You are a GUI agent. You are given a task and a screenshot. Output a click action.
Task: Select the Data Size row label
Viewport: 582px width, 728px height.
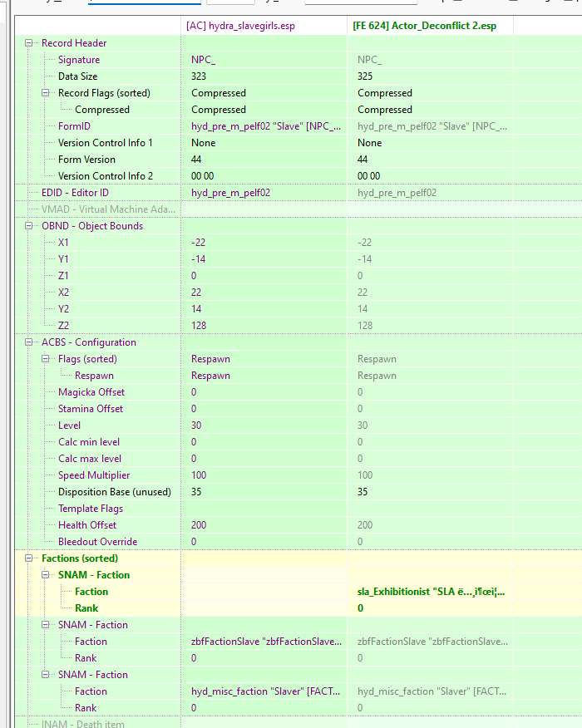click(77, 76)
